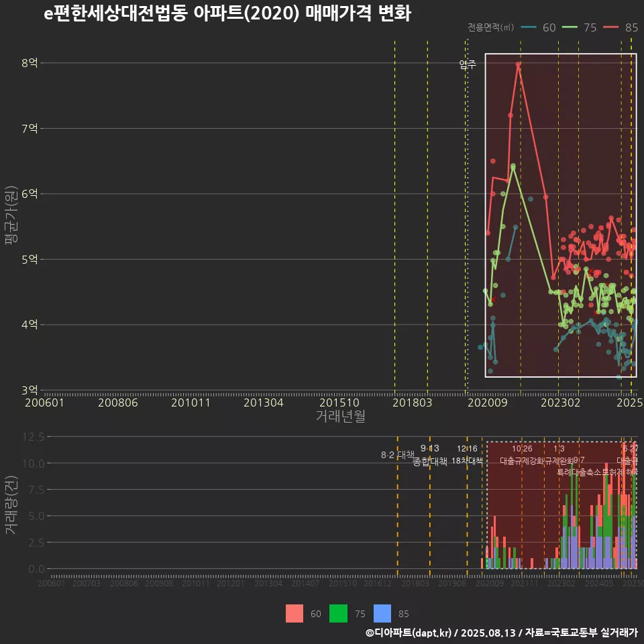The image size is (644, 644).
Task: Click '202405' on the volume chart axis
Action: 599,583
